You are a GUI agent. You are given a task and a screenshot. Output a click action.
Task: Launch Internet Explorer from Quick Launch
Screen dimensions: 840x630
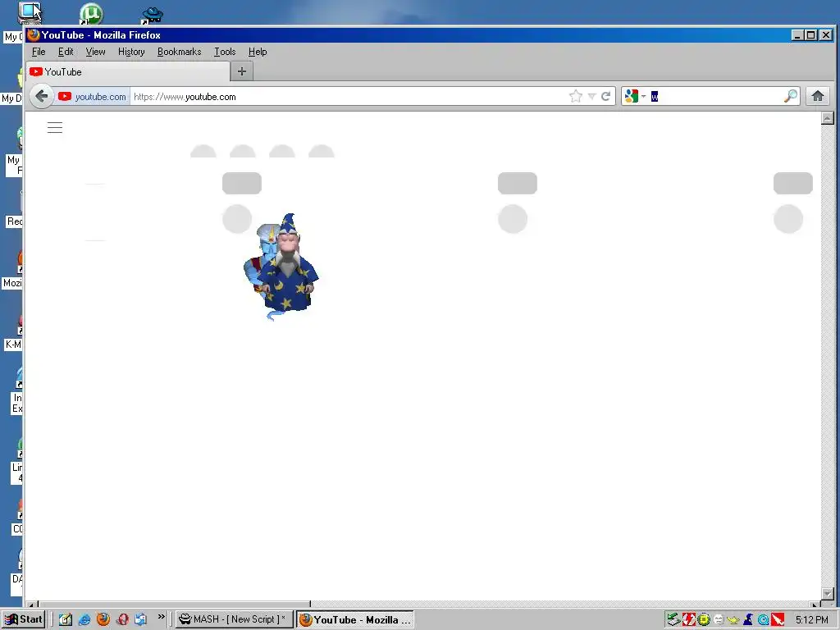click(84, 619)
